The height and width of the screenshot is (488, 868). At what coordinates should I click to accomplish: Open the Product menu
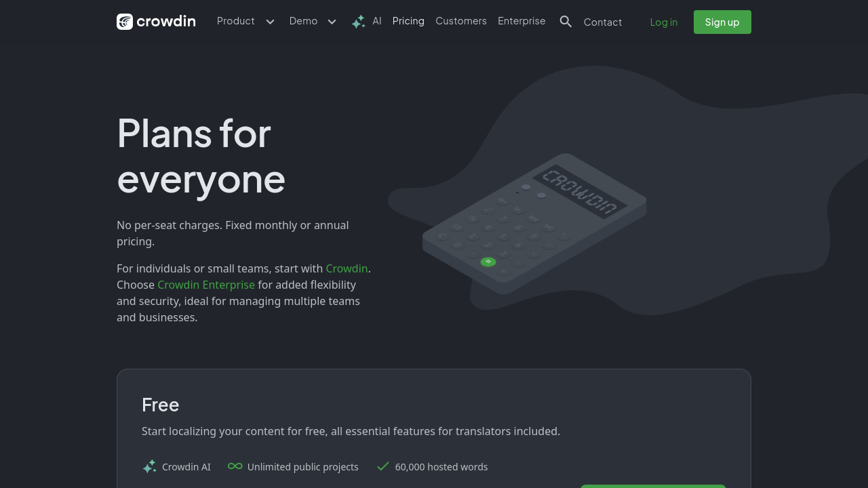235,21
